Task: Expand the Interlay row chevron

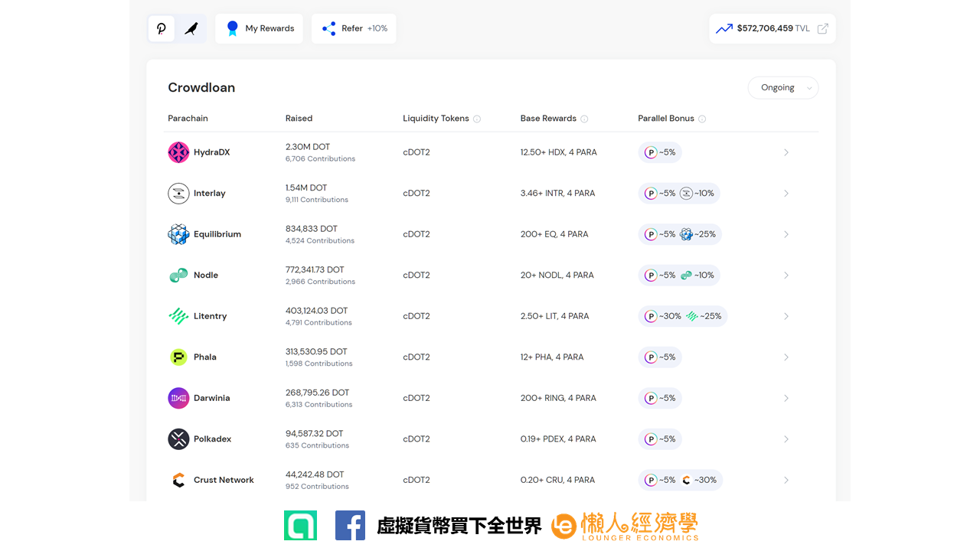Action: pyautogui.click(x=786, y=194)
